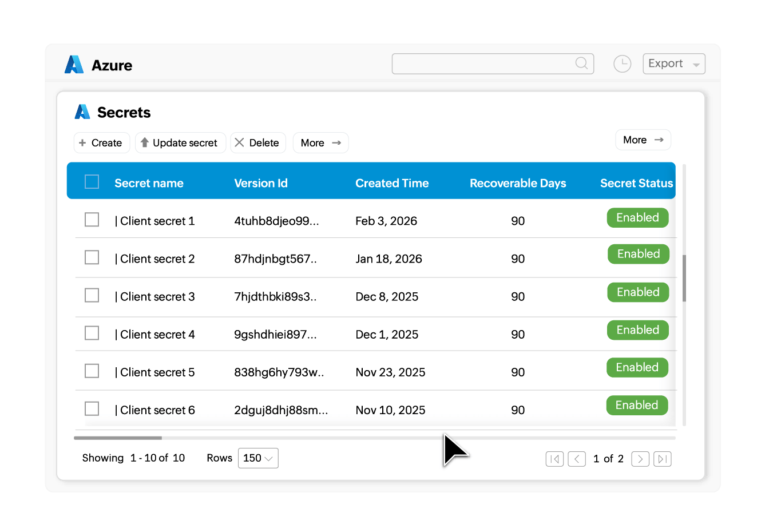Sort by the Created Time column header
This screenshot has width=769, height=532.
[392, 183]
